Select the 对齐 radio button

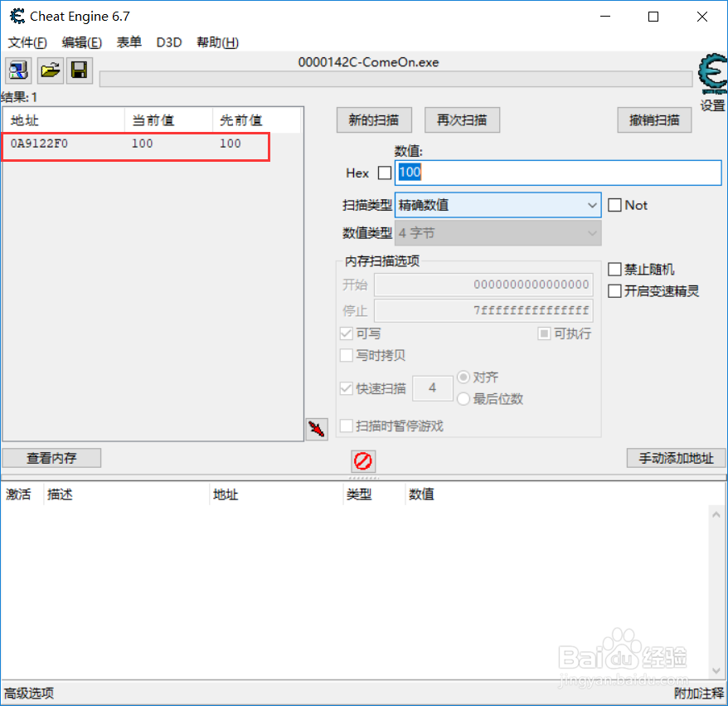(x=463, y=377)
